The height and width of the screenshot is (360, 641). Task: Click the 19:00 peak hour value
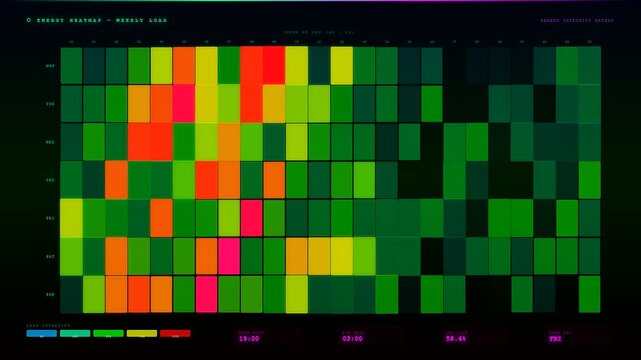pyautogui.click(x=249, y=339)
